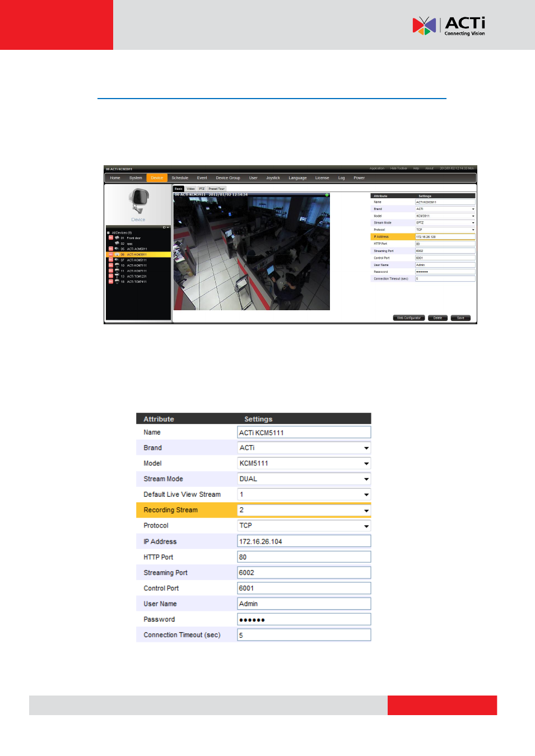
Task: Click the REC icon beside 13 ACTi TCM1231
Action: (111, 276)
